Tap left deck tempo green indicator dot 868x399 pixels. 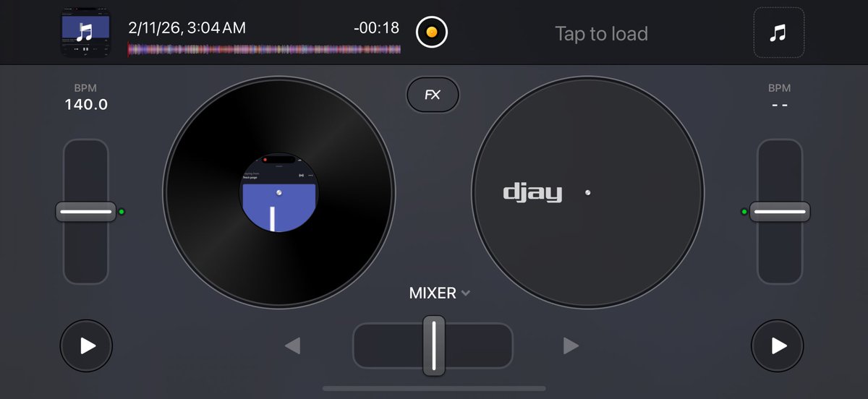[122, 212]
